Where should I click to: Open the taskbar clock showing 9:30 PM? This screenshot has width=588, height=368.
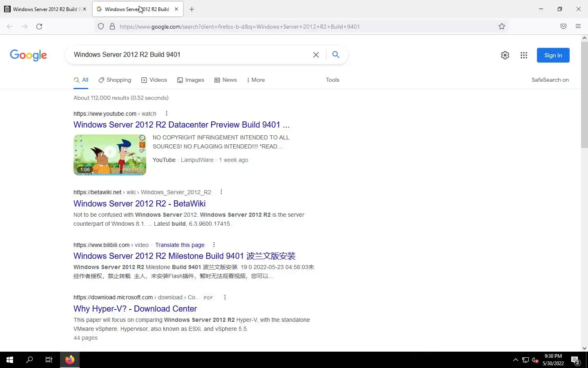coord(553,360)
